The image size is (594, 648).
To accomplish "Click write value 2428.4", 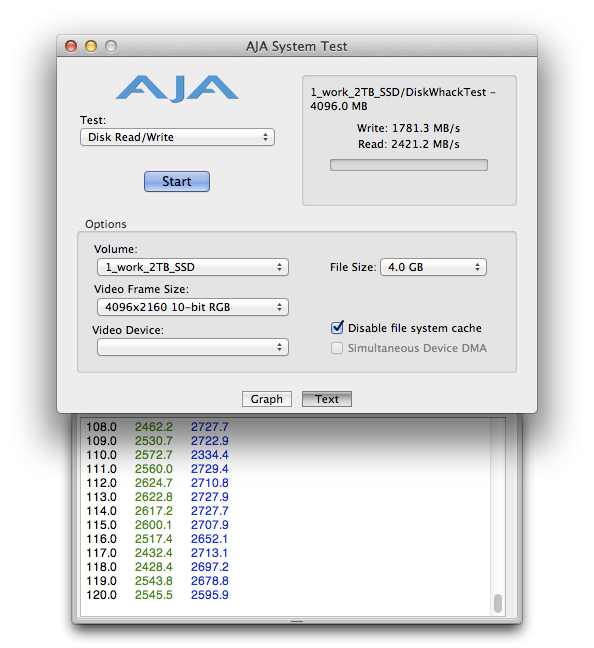I will click(154, 567).
